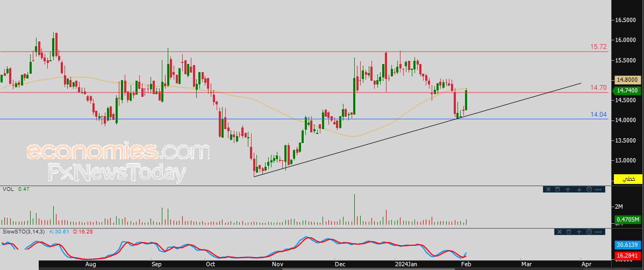The width and height of the screenshot is (644, 270).
Task: Click the Oct label on time axis
Action: (210, 263)
